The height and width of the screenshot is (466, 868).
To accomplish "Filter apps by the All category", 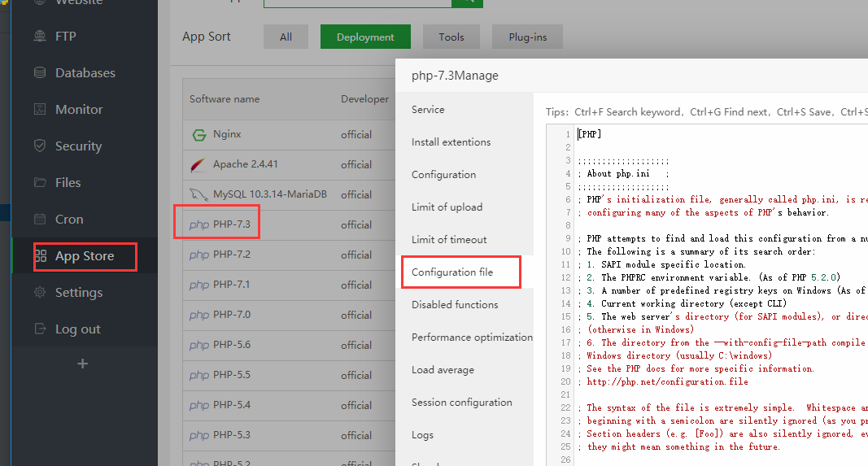I will (x=286, y=37).
